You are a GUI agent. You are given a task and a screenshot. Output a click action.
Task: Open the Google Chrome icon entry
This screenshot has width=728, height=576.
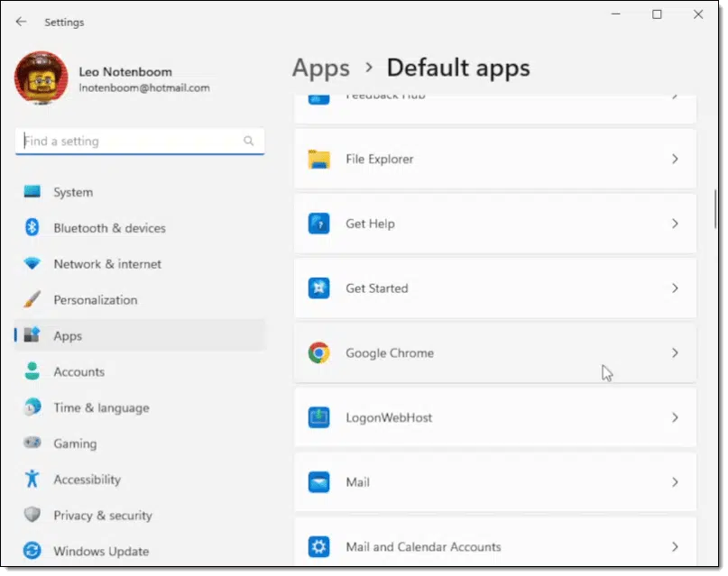pos(319,353)
